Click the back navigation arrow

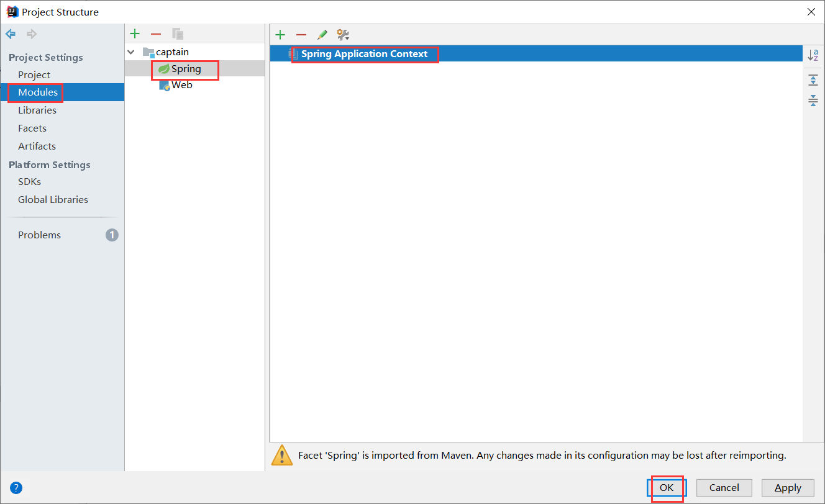[11, 34]
